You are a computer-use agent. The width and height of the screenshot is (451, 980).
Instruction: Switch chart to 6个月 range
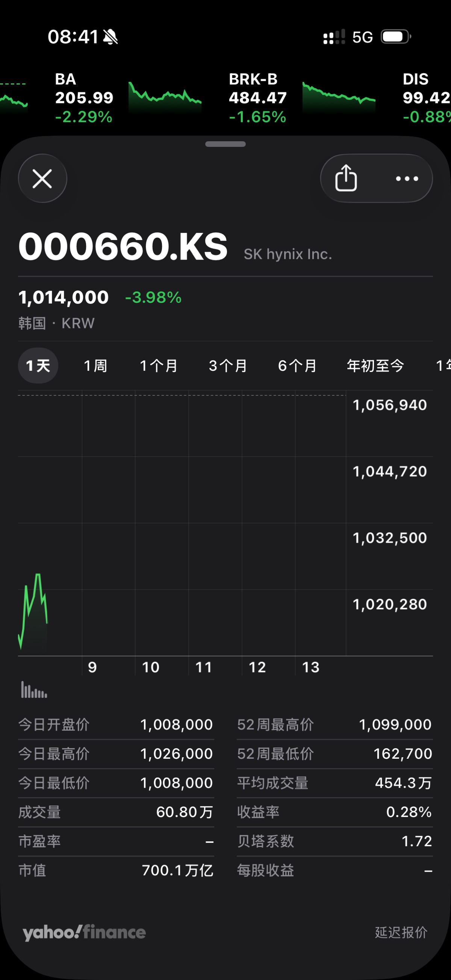297,365
